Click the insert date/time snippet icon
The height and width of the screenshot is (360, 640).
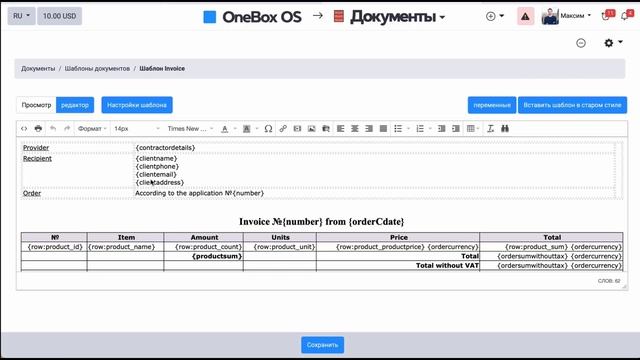tap(326, 129)
